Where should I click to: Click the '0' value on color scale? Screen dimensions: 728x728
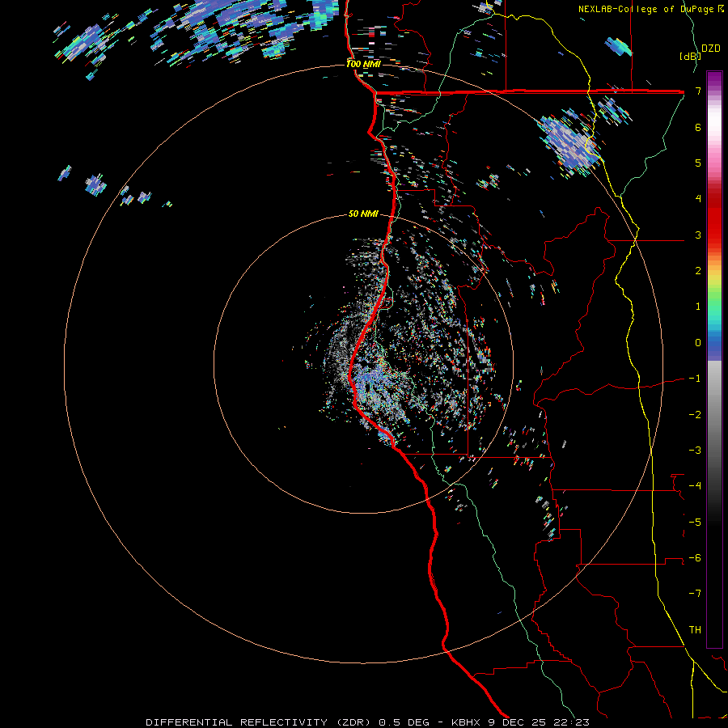(x=698, y=343)
